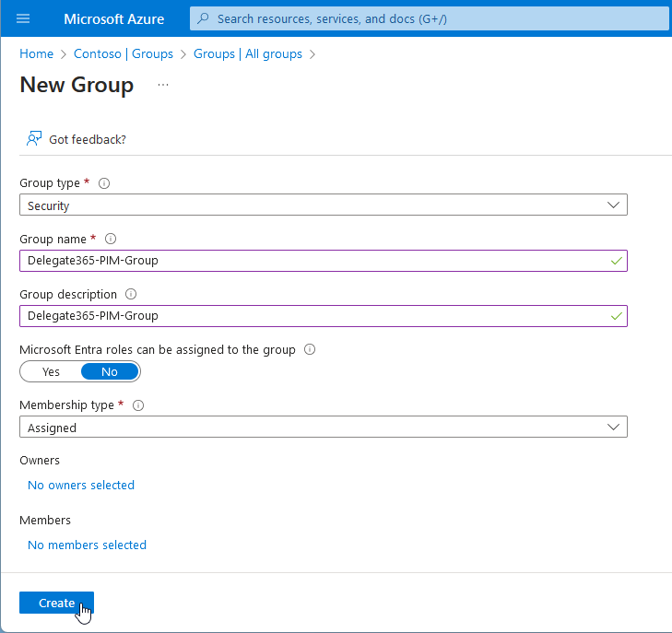Expand the Group type dropdown

[x=323, y=205]
